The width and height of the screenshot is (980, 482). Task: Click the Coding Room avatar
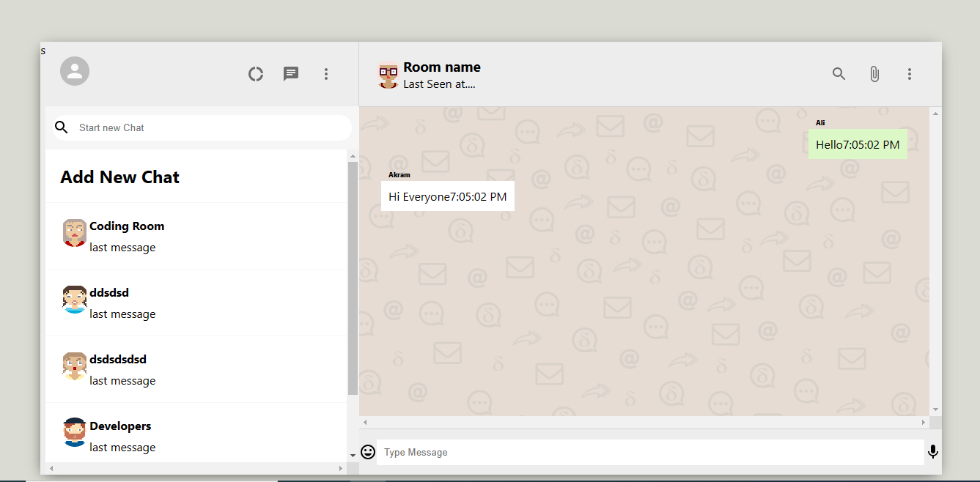[75, 233]
